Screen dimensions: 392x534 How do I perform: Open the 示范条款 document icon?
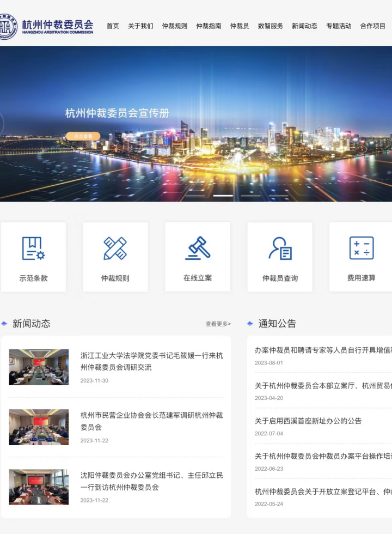tap(33, 248)
